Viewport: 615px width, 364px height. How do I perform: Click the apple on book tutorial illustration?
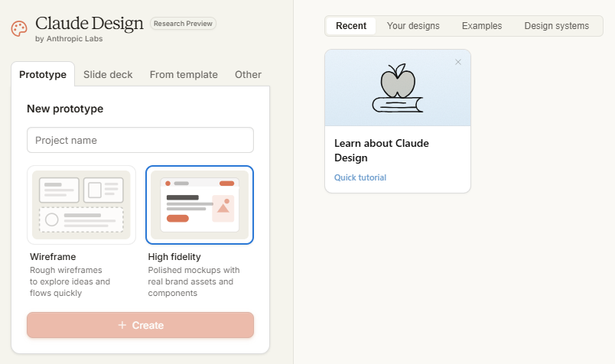pyautogui.click(x=398, y=88)
